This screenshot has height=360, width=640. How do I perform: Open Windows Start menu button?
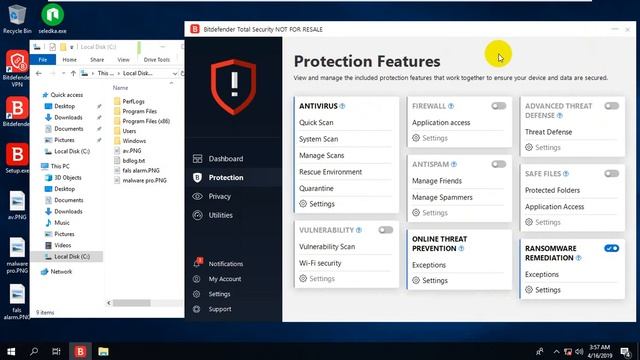[x=11, y=351]
